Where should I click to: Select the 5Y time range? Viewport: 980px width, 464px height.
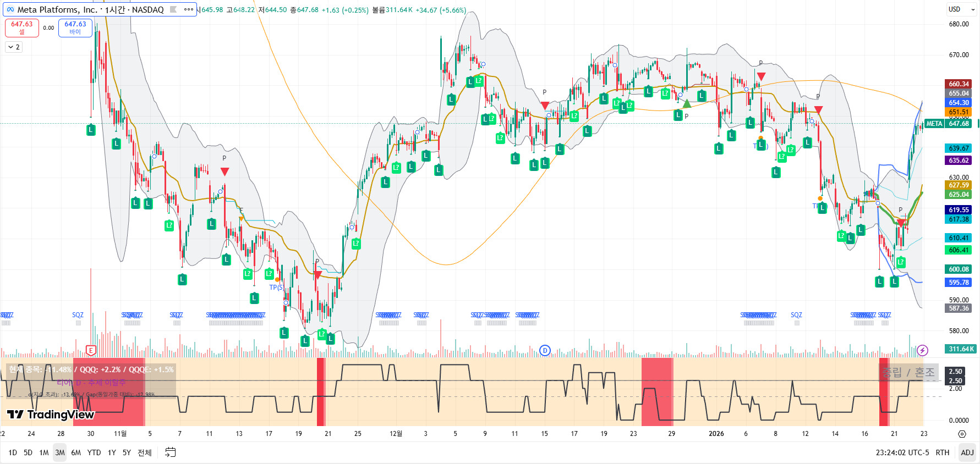pyautogui.click(x=127, y=452)
